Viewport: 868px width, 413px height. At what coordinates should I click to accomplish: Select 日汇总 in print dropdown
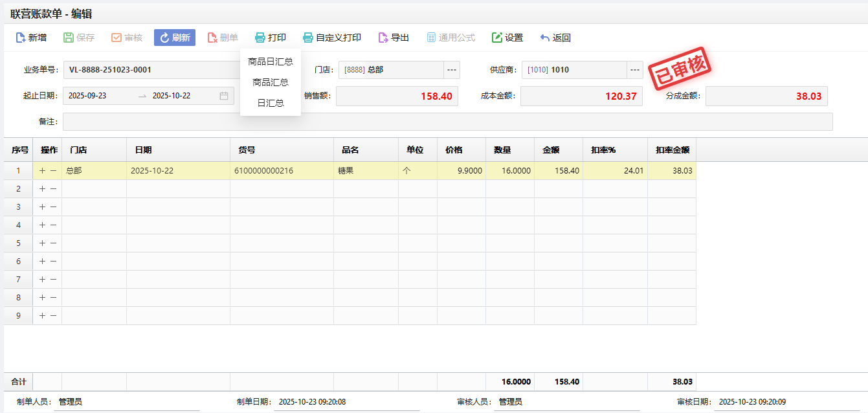(x=271, y=103)
